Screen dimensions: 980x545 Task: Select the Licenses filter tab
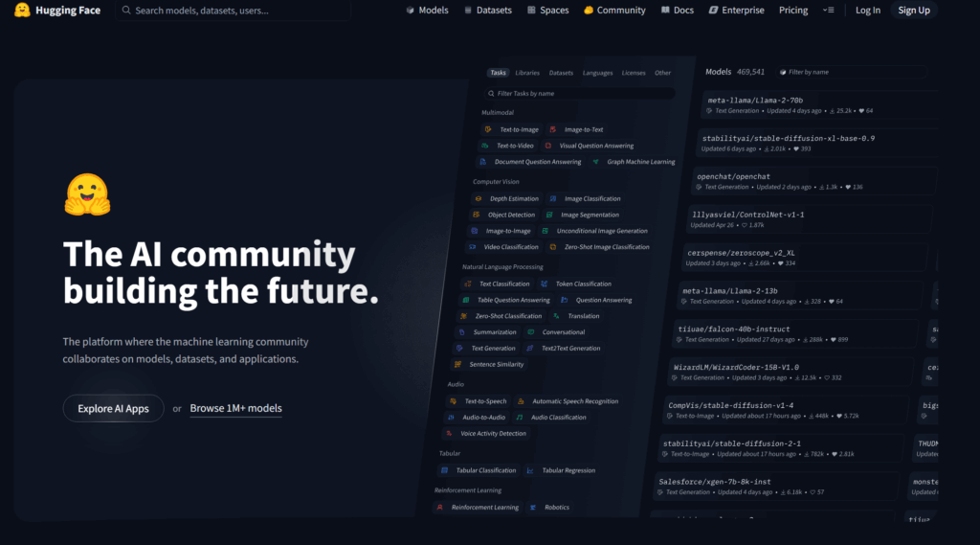[634, 73]
